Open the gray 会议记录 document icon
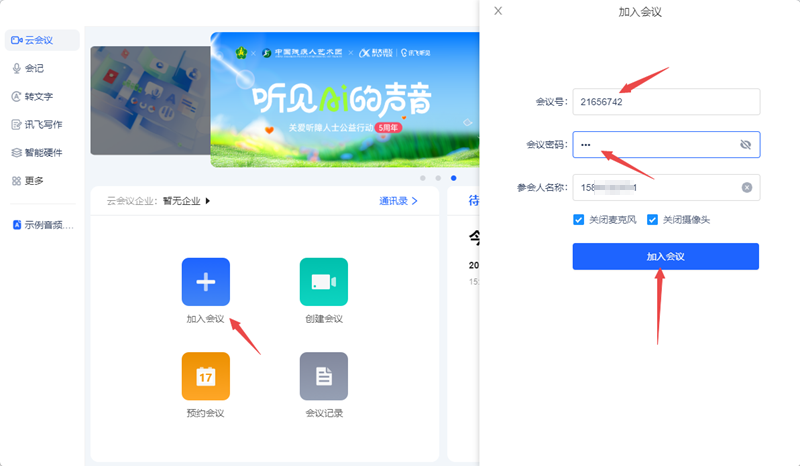 click(324, 376)
